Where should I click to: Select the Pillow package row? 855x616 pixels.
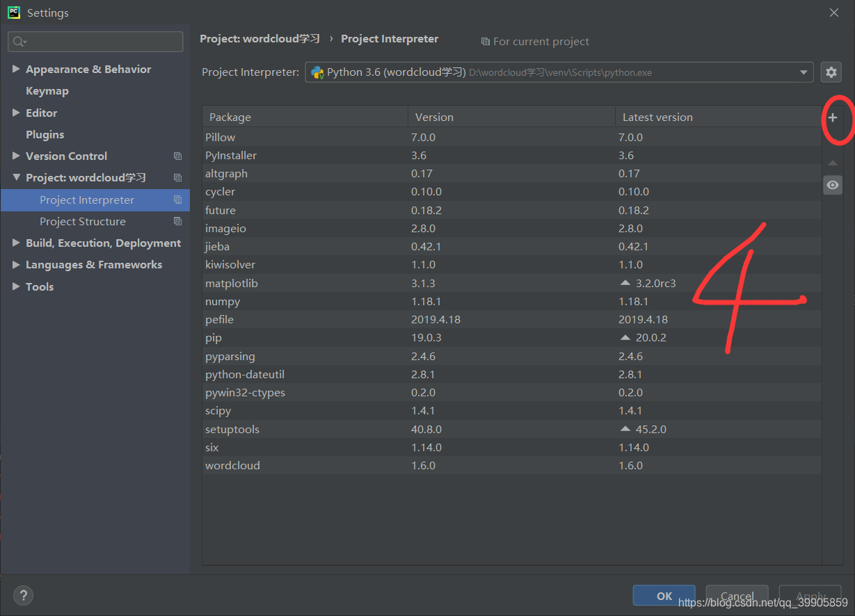point(511,137)
